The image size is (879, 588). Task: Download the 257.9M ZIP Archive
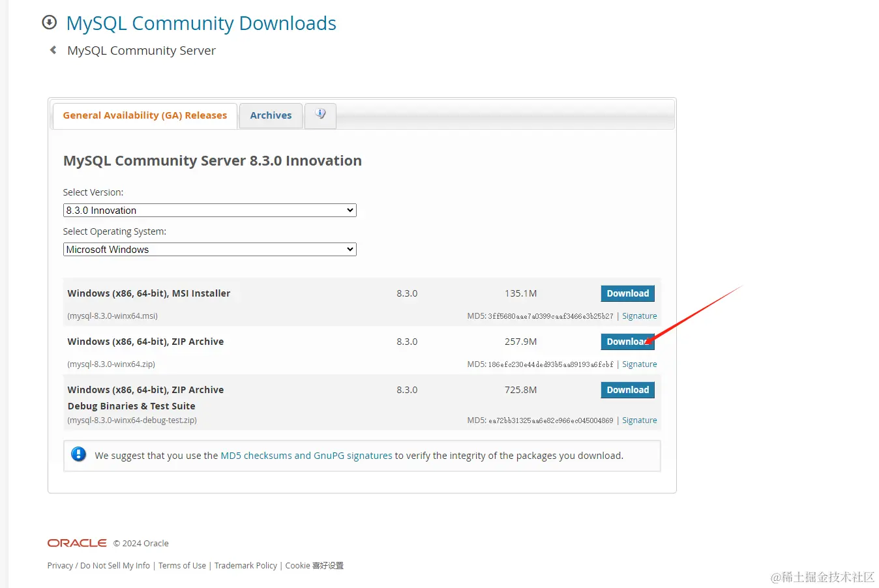[627, 342]
